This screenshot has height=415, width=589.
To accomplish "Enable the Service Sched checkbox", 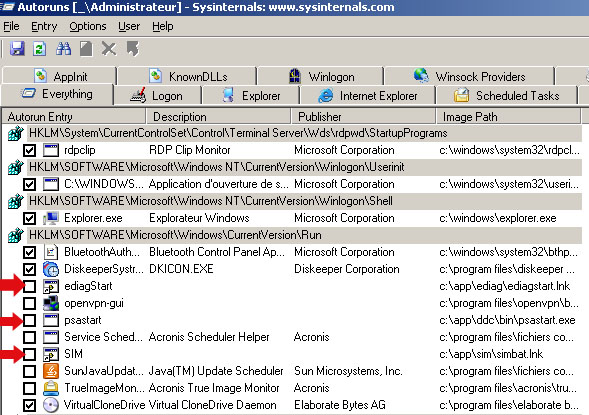I will (x=29, y=337).
